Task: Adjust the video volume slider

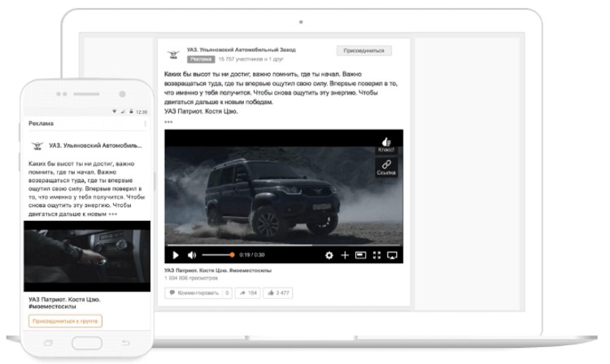Action: pyautogui.click(x=218, y=255)
